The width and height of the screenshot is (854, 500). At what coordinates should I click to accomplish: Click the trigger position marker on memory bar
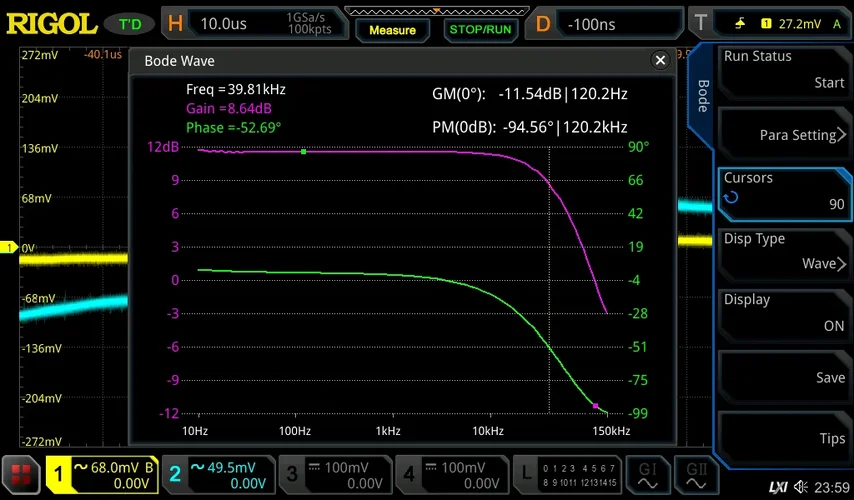(436, 10)
